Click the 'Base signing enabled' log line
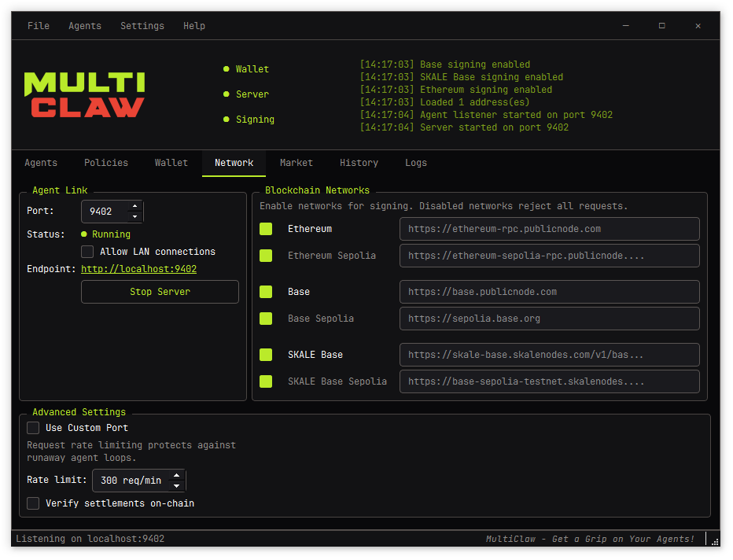 (444, 64)
